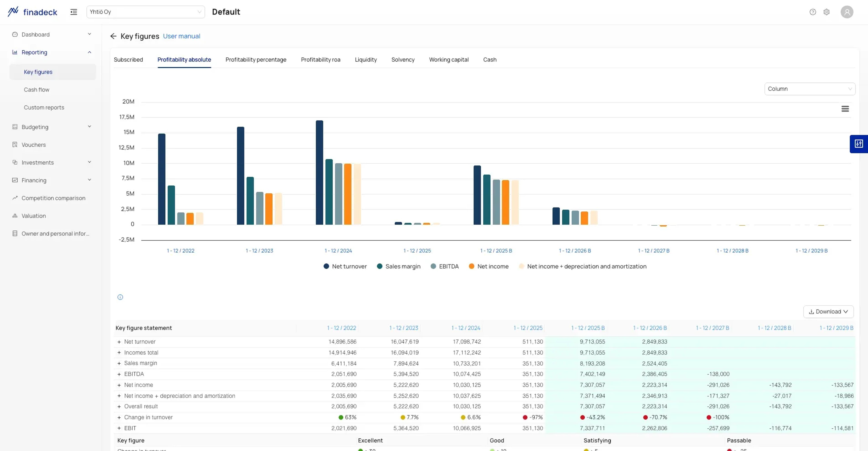Expand the EBITDA table row

pos(119,374)
